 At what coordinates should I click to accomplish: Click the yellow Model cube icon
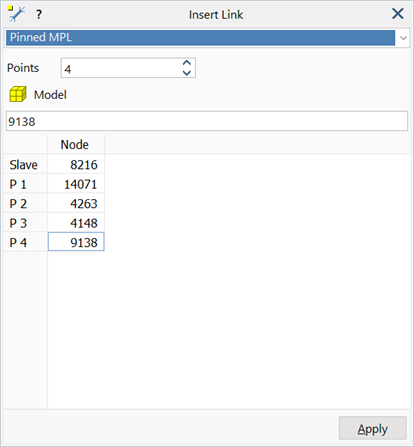point(18,94)
